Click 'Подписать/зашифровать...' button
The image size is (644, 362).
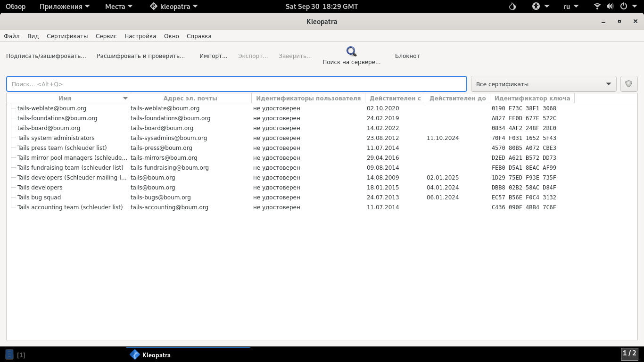pos(46,56)
